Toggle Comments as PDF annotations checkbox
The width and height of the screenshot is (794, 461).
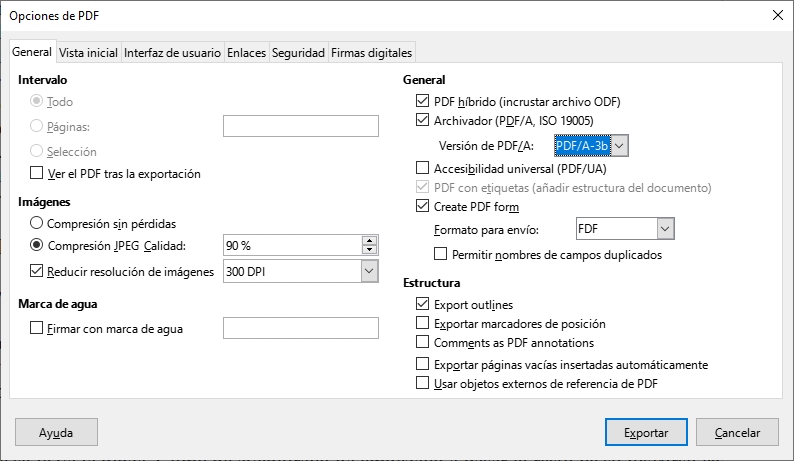422,343
